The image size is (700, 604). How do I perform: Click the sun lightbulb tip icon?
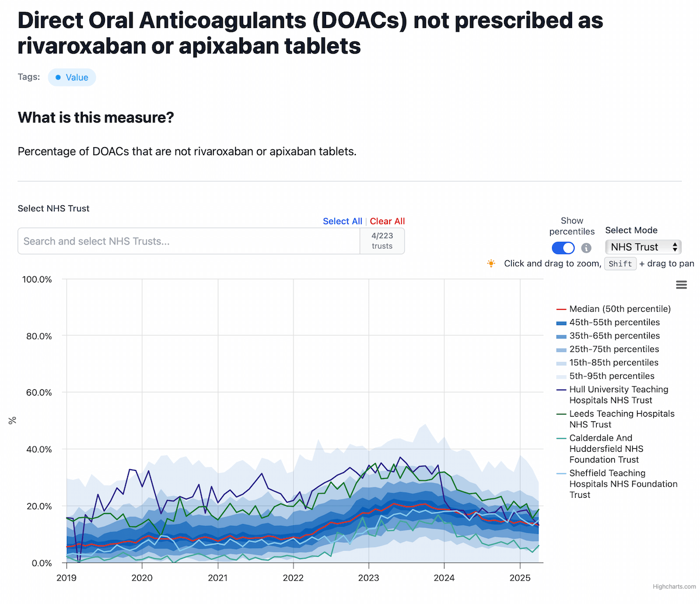tap(491, 264)
